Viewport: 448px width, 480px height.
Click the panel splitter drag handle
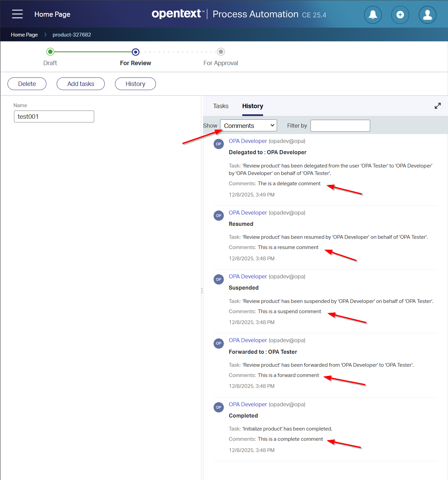(x=202, y=291)
